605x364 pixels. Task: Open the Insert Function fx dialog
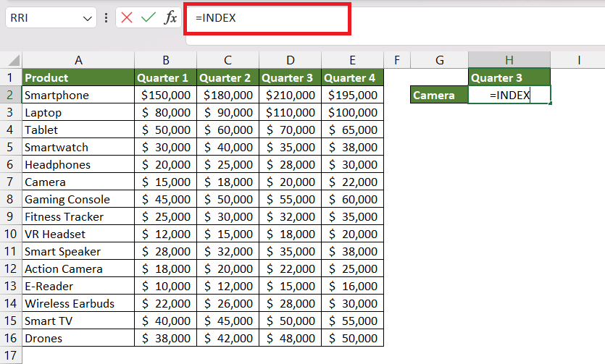click(170, 17)
